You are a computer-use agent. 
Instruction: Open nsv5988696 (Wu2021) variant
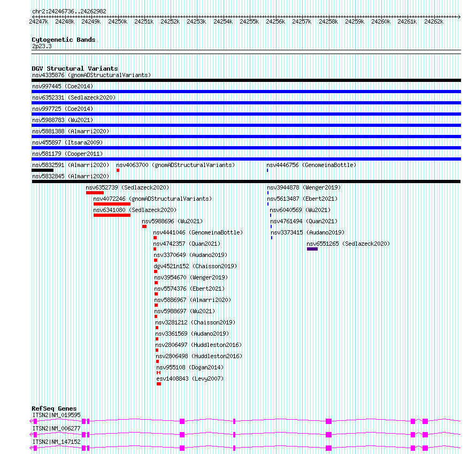pyautogui.click(x=172, y=221)
